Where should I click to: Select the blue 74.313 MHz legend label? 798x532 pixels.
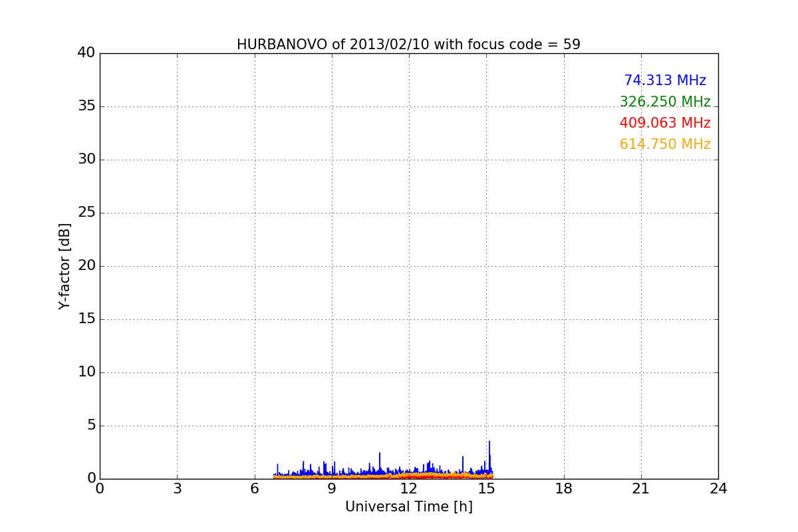[665, 80]
